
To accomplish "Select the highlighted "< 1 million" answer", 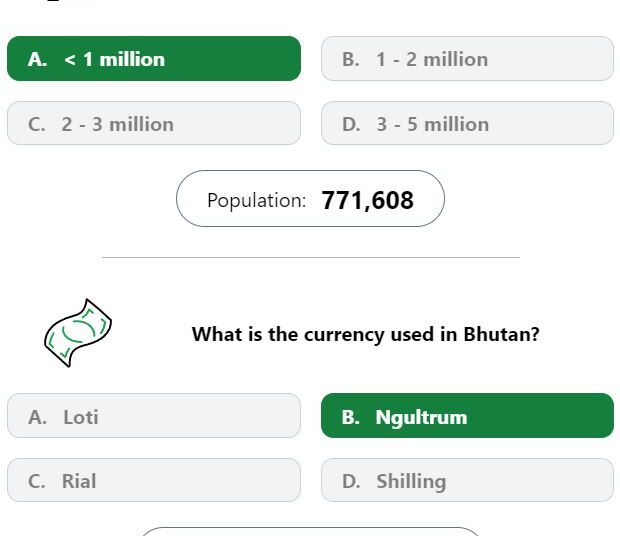I will 154,59.
